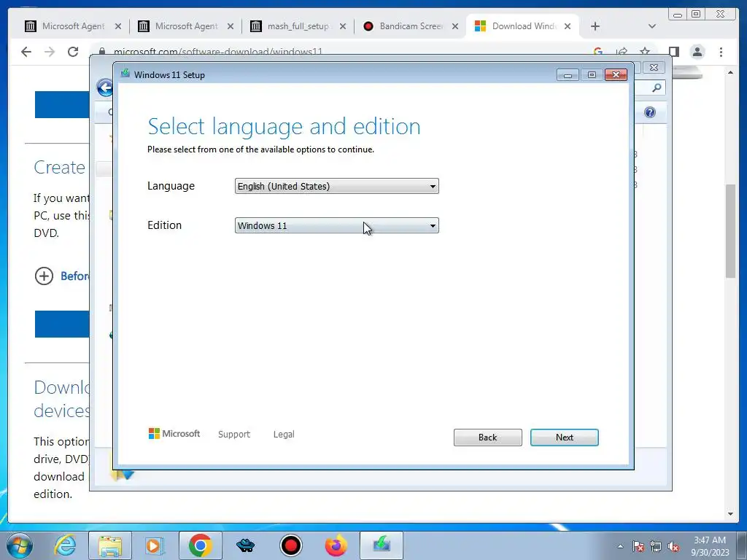Open Windows Media Player from taskbar

pos(155,545)
